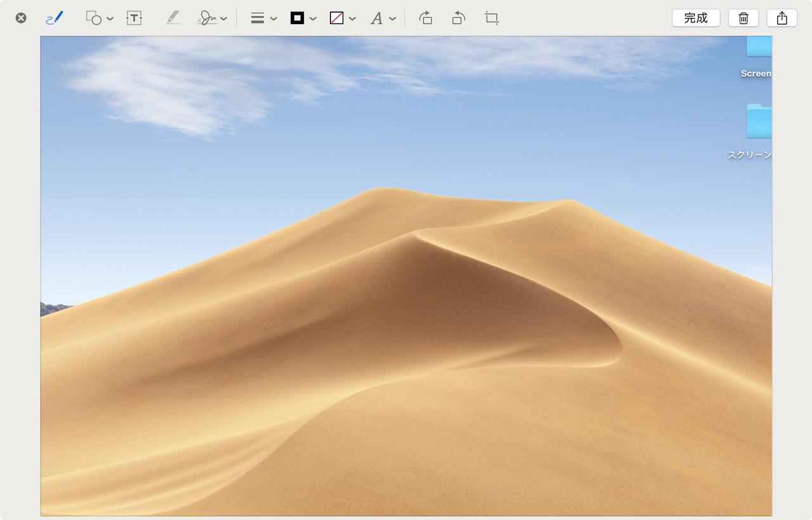Select the Text box tool

(x=134, y=18)
